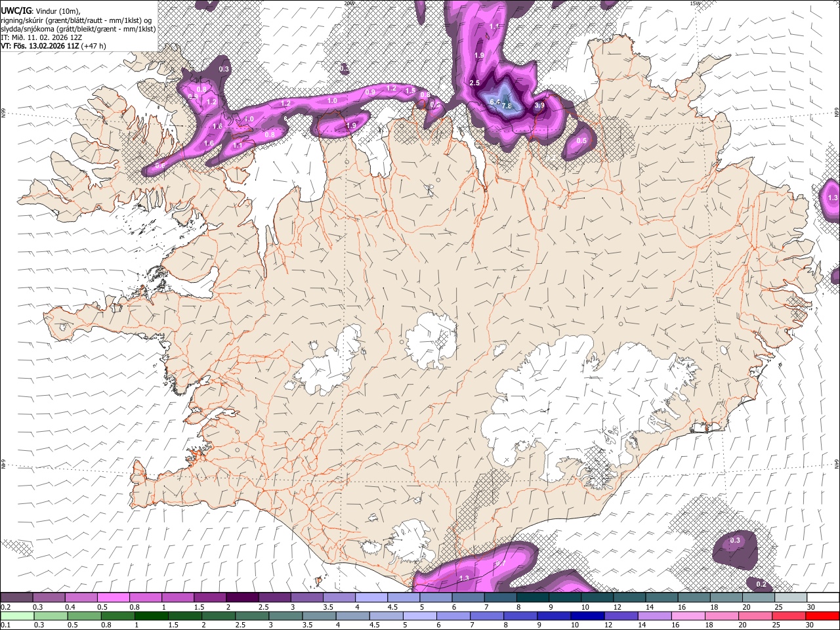Select the darkest green 1 rain legend swatch
The image size is (840, 630).
151,616
